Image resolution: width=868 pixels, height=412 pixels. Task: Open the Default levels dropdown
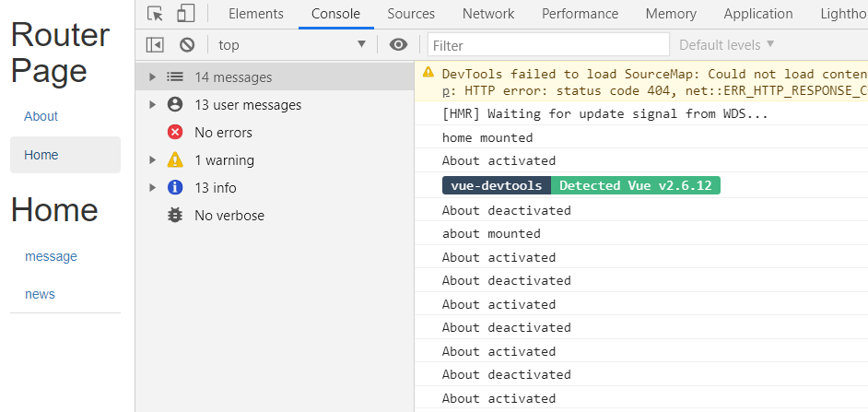pos(726,45)
